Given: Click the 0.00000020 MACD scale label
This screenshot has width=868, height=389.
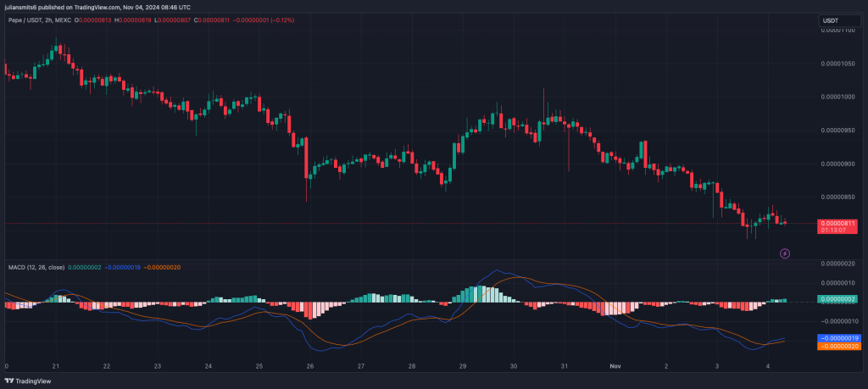Looking at the screenshot, I should pyautogui.click(x=839, y=264).
